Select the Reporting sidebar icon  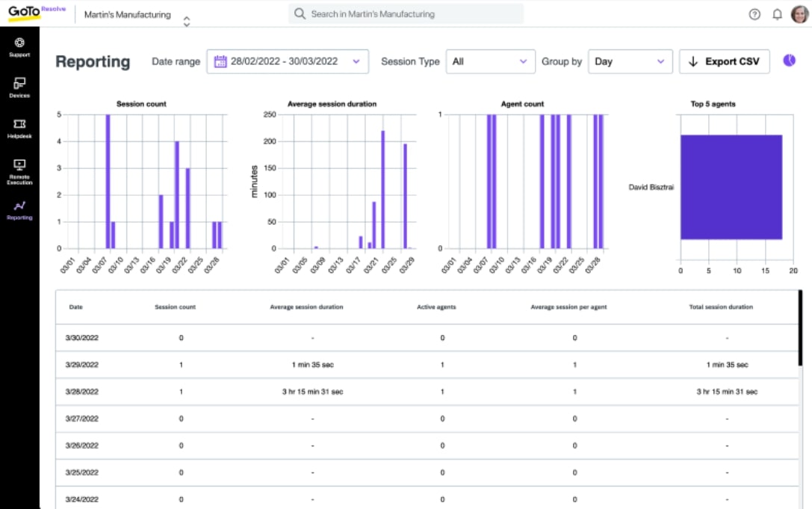[19, 210]
